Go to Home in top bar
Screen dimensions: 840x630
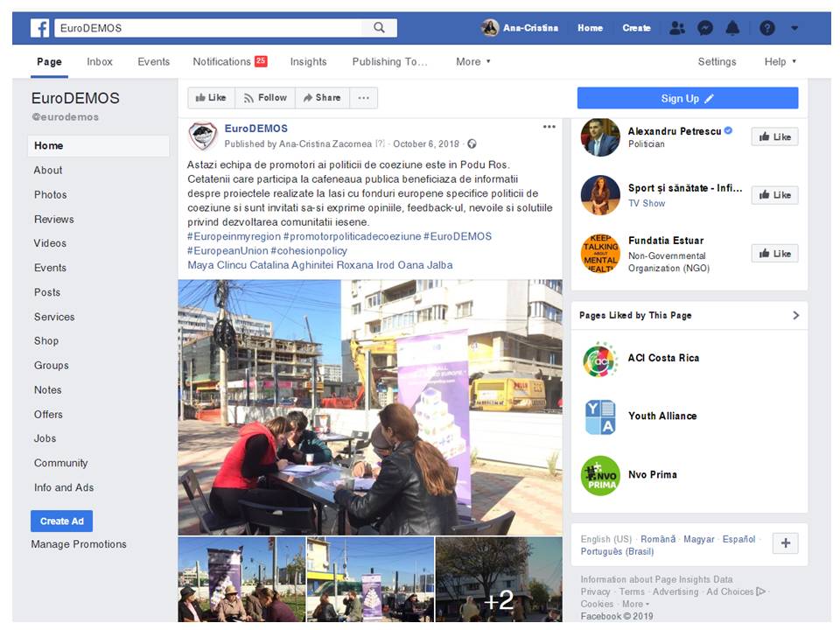pyautogui.click(x=590, y=28)
